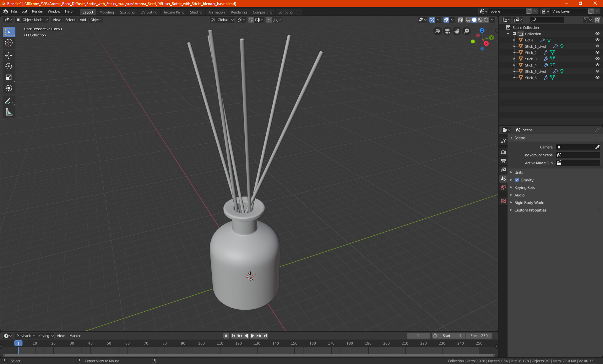Open the Global transform orientation dropdown
Screen dimensions: 603x364
(222, 20)
